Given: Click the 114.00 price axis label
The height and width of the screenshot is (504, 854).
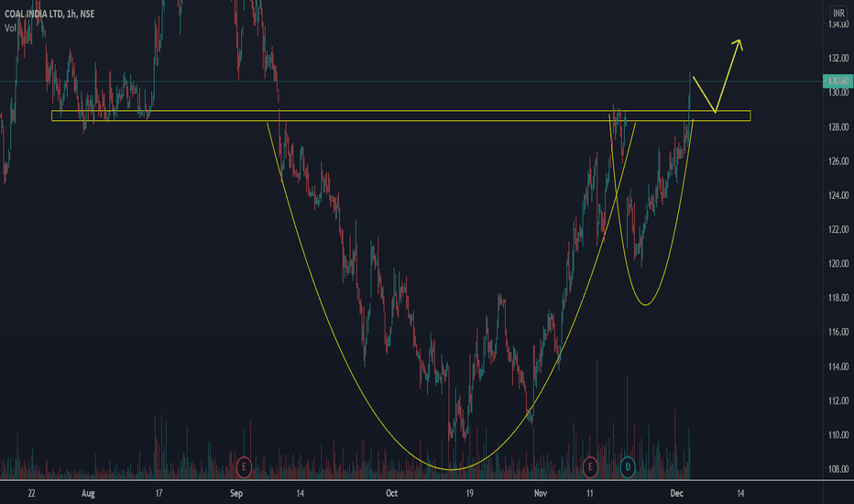Looking at the screenshot, I should click(x=838, y=367).
